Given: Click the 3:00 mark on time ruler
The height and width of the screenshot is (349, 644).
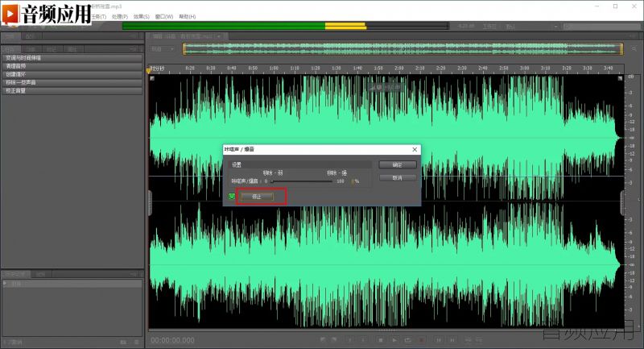Looking at the screenshot, I should 525,69.
